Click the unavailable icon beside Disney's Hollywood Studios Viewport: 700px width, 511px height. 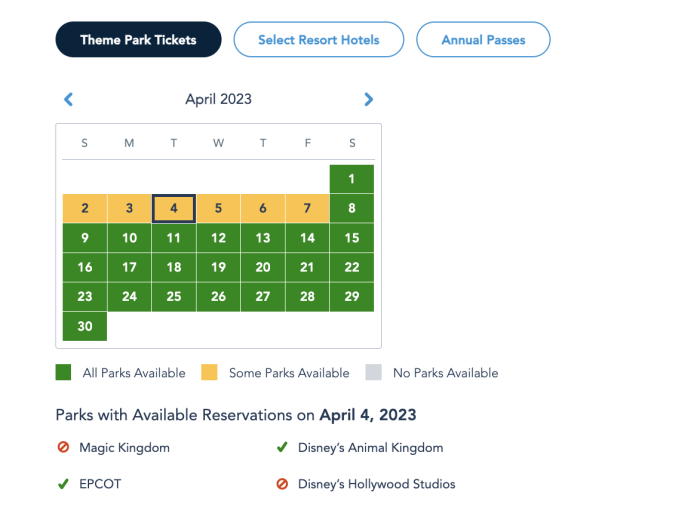pos(282,484)
